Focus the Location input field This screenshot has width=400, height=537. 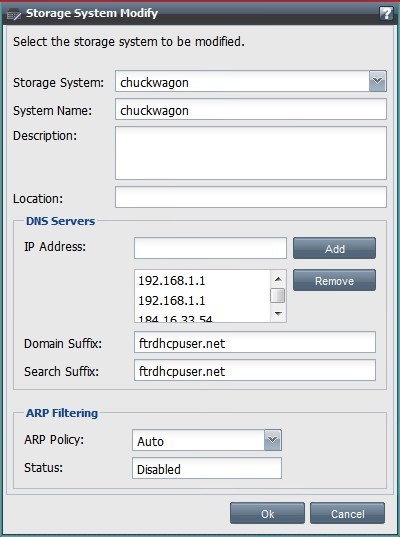click(251, 197)
